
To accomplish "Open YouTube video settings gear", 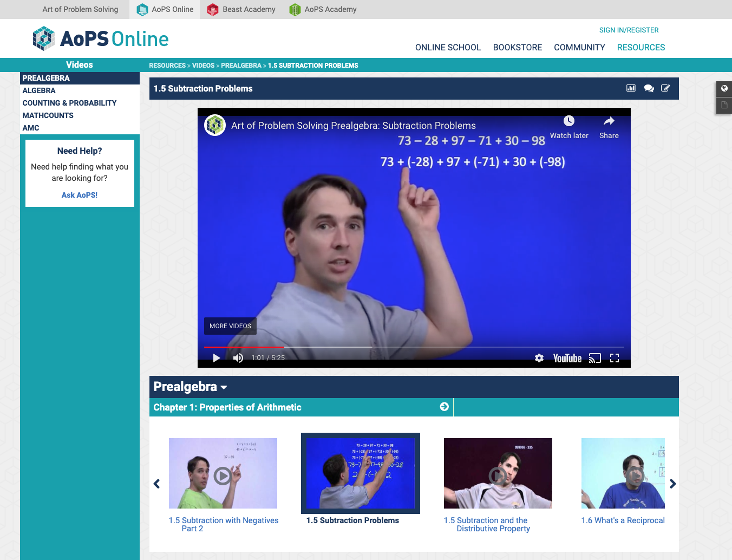I will pyautogui.click(x=539, y=358).
